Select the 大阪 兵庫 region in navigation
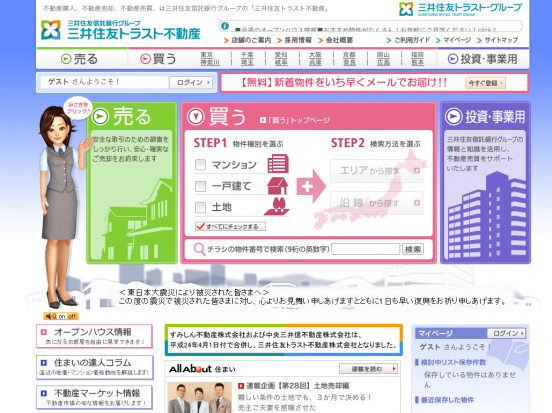Screen dimensions: 552x413 pos(315,59)
